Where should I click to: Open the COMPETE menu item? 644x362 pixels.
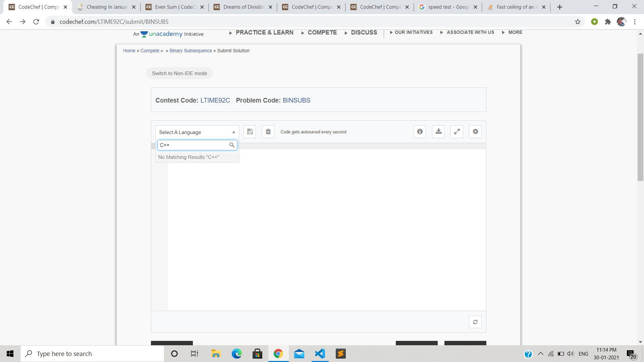[322, 32]
